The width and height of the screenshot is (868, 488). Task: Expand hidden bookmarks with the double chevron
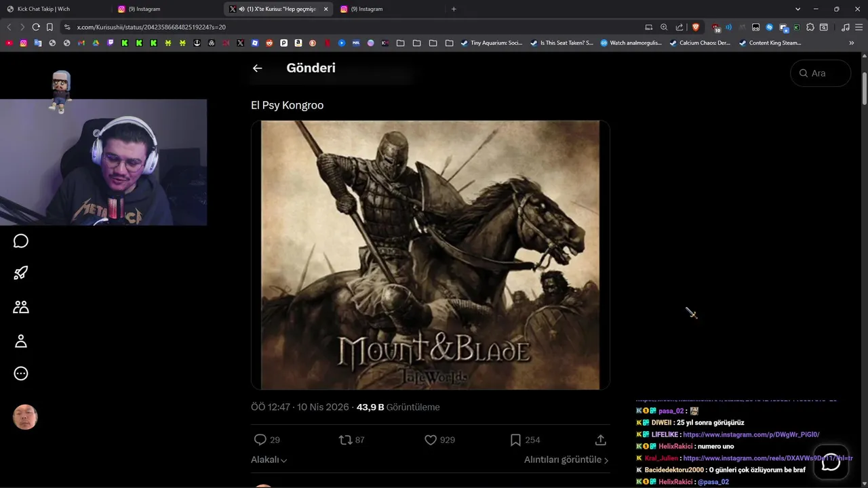tap(852, 43)
